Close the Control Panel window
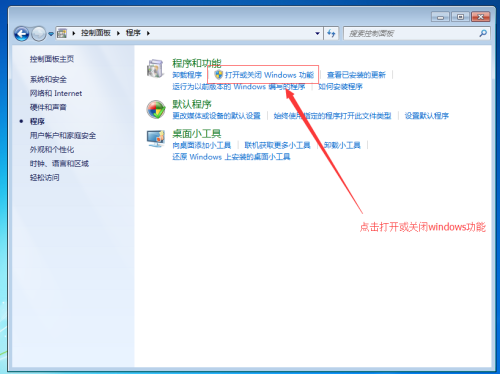The image size is (500, 374). click(480, 17)
